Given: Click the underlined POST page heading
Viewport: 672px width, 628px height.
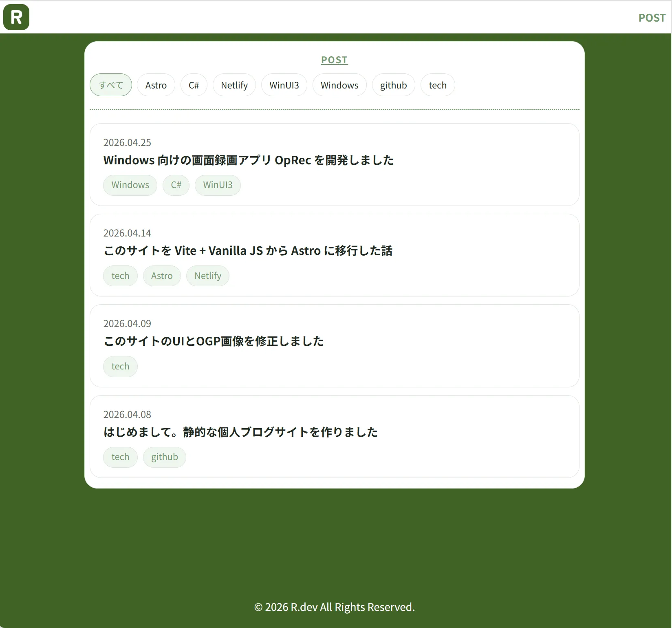Looking at the screenshot, I should click(x=335, y=60).
